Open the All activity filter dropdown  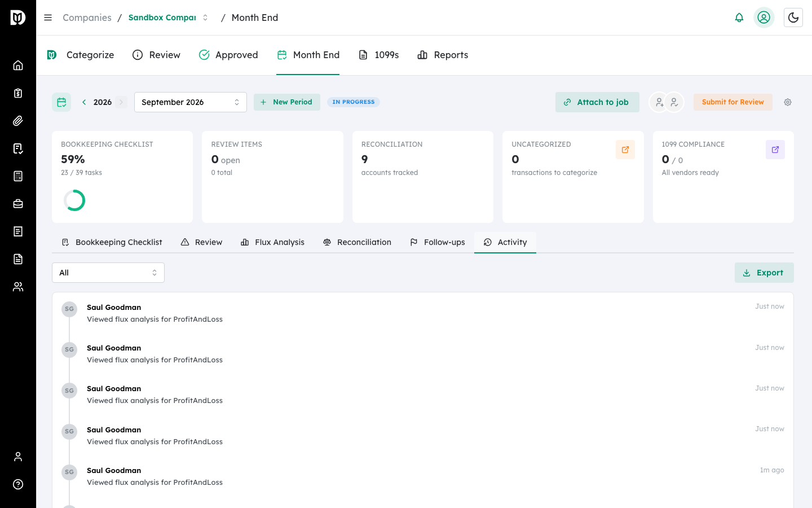(x=108, y=273)
